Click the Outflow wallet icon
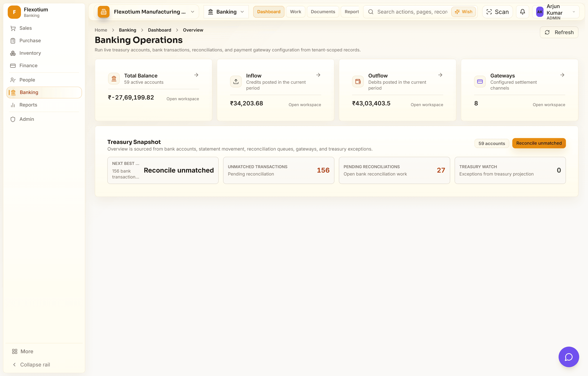 click(358, 82)
